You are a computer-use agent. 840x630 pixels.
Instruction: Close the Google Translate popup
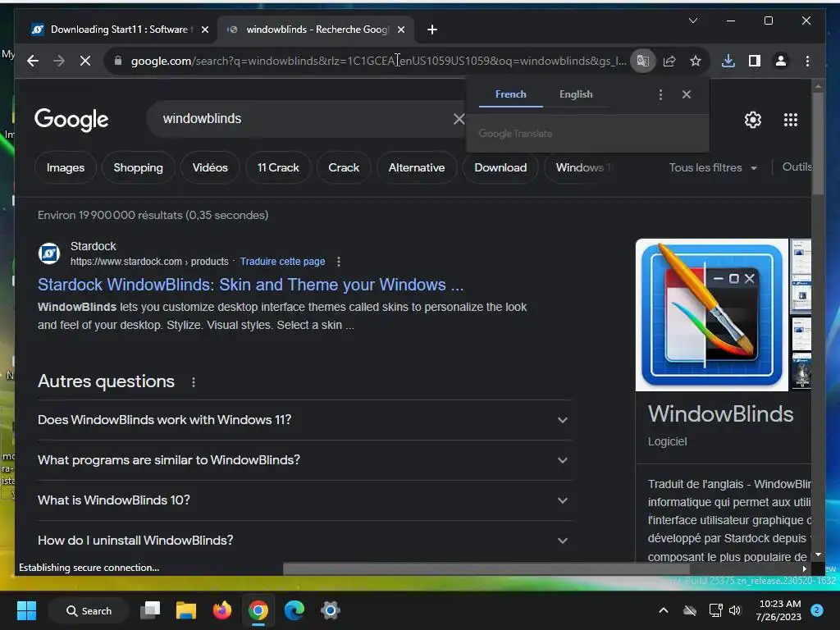click(687, 95)
